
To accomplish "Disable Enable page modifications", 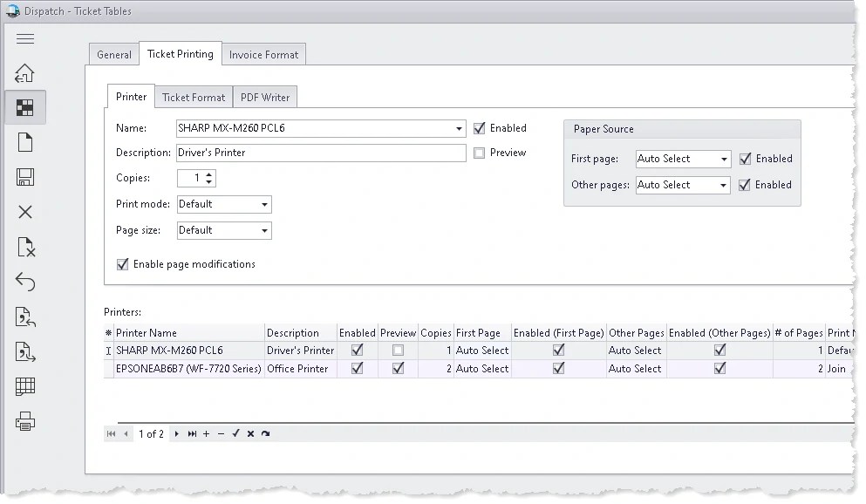I will click(123, 264).
